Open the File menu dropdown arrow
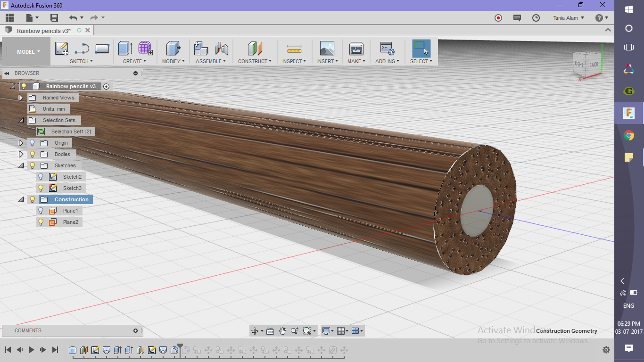Screen dimensions: 644x362 (x=37, y=18)
